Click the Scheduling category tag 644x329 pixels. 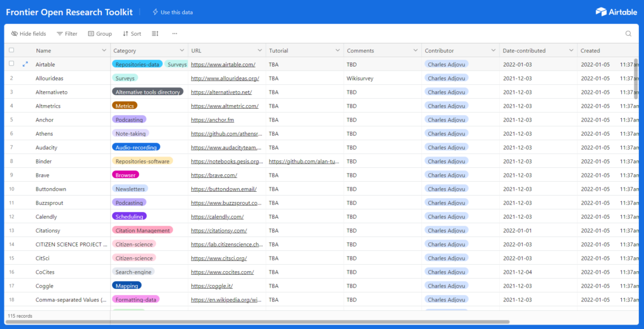pos(129,216)
